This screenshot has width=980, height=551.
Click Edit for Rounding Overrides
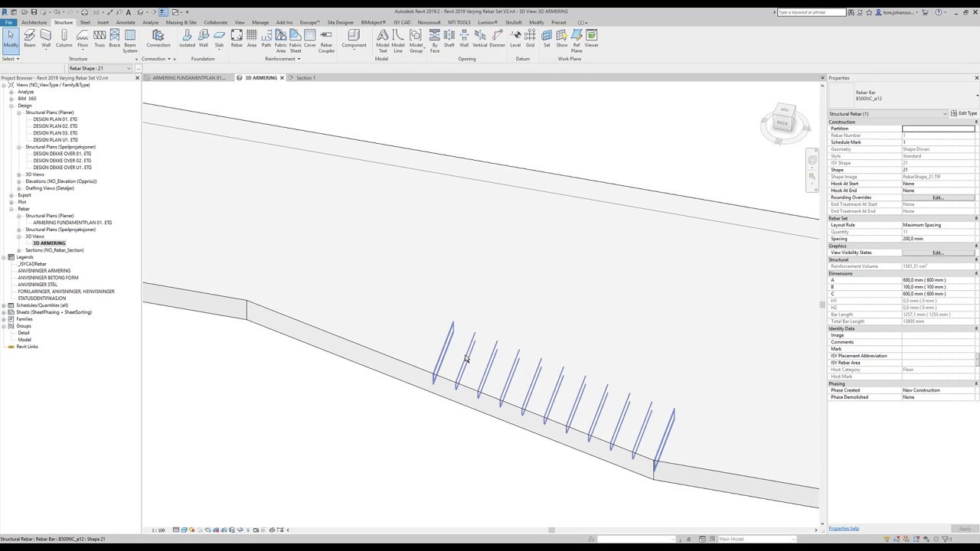point(938,197)
